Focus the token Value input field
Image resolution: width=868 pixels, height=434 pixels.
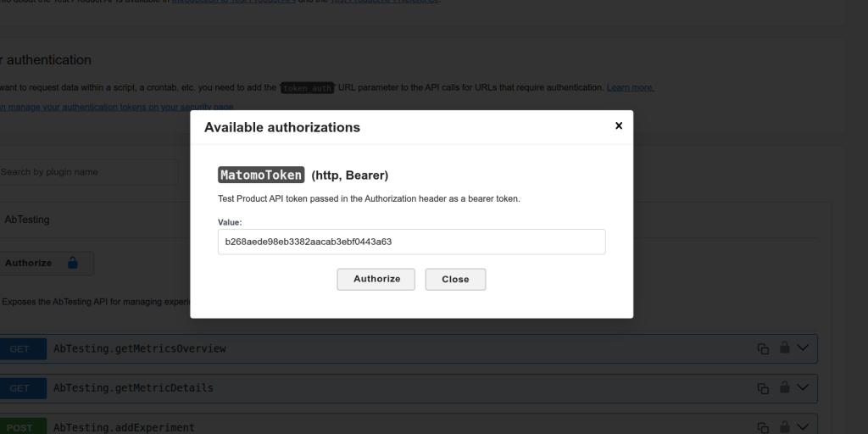(x=412, y=242)
